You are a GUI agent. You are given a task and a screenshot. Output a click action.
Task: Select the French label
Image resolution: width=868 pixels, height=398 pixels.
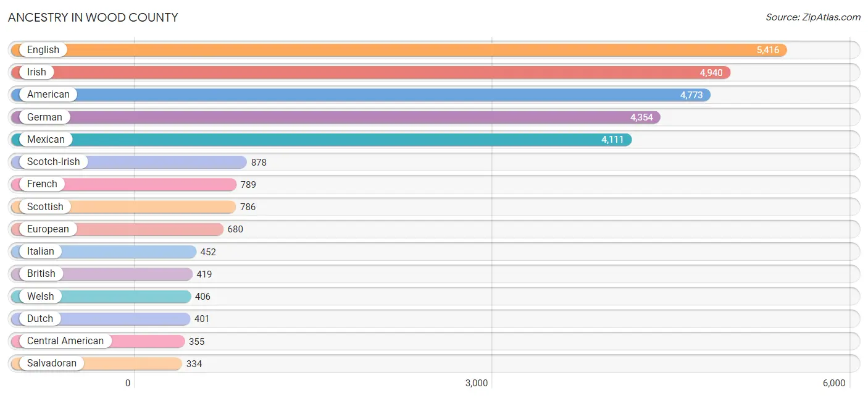point(42,184)
